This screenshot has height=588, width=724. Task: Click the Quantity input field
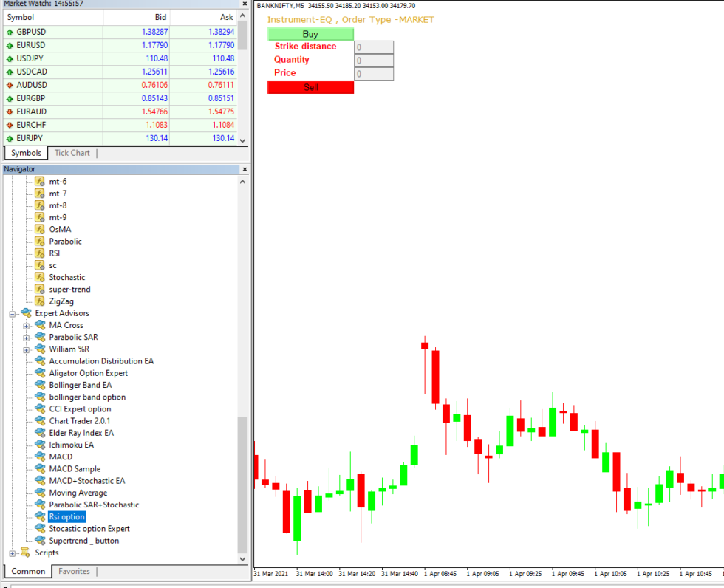pos(373,60)
